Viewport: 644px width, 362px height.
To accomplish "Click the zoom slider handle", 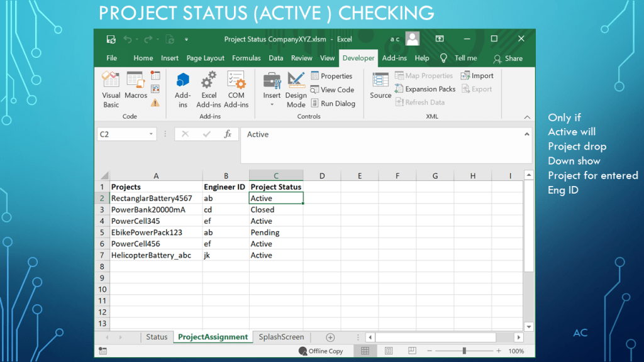I will tap(464, 351).
